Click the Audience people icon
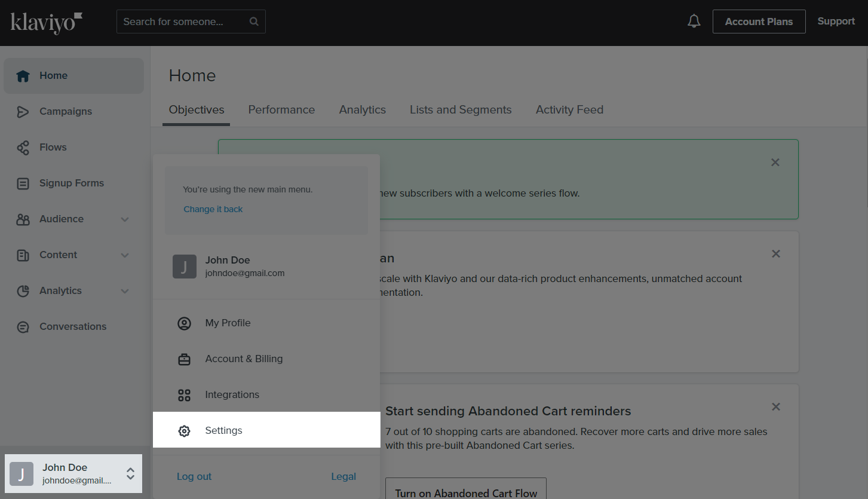Viewport: 868px width, 499px height. 23,219
